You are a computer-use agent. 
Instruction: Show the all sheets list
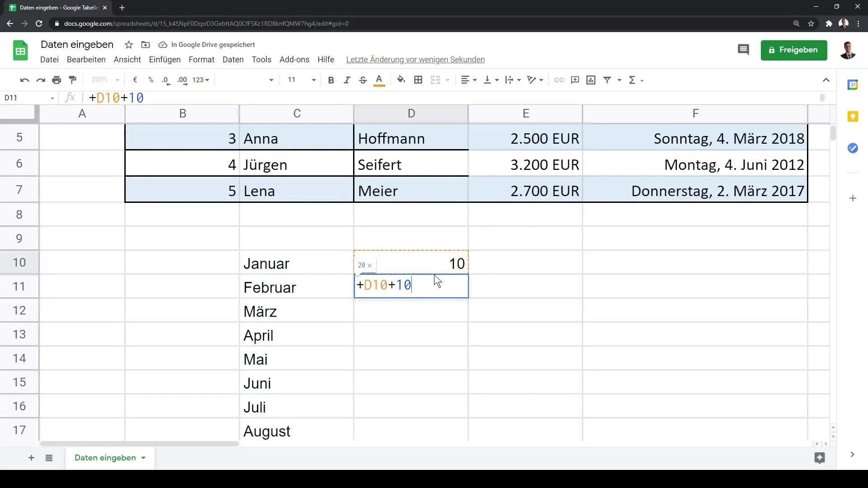[x=49, y=458]
